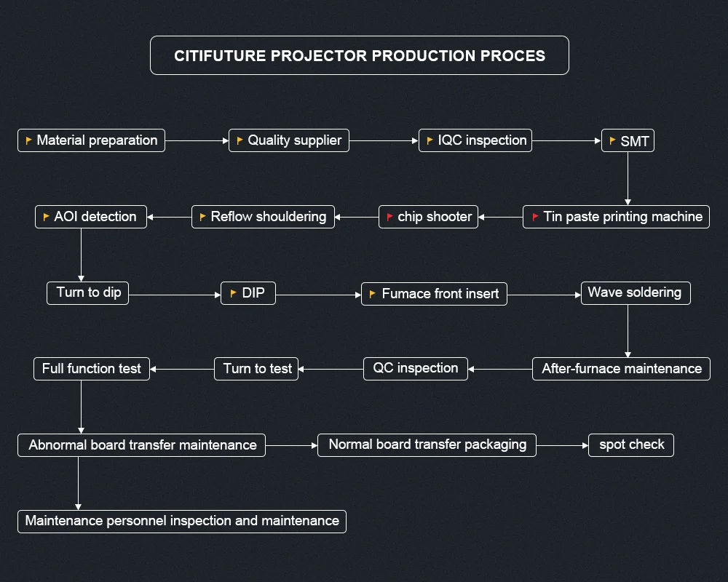Click the flag on Furnace front insert
This screenshot has width=728, height=582.
coord(373,294)
